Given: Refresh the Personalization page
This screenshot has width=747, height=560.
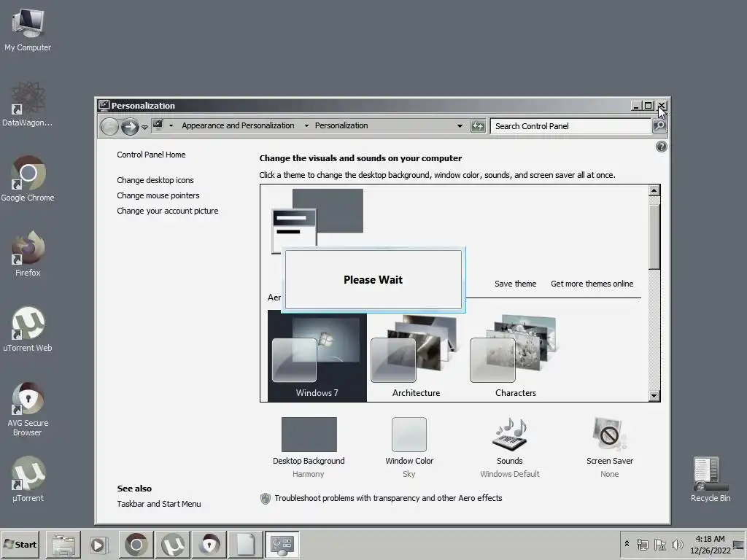Looking at the screenshot, I should pyautogui.click(x=478, y=126).
